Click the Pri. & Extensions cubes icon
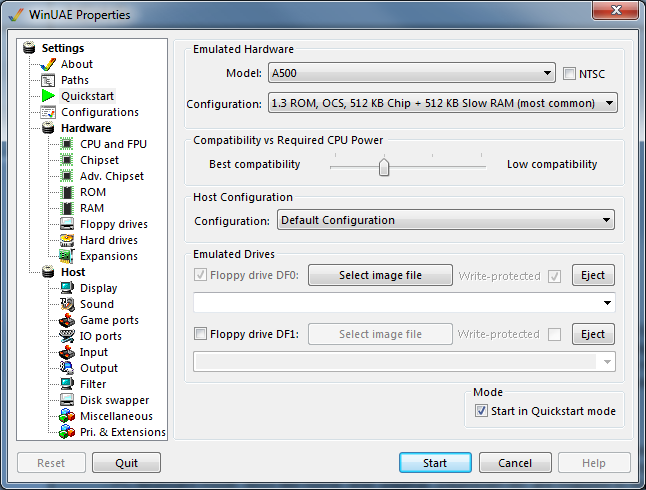The height and width of the screenshot is (490, 646). 67,432
